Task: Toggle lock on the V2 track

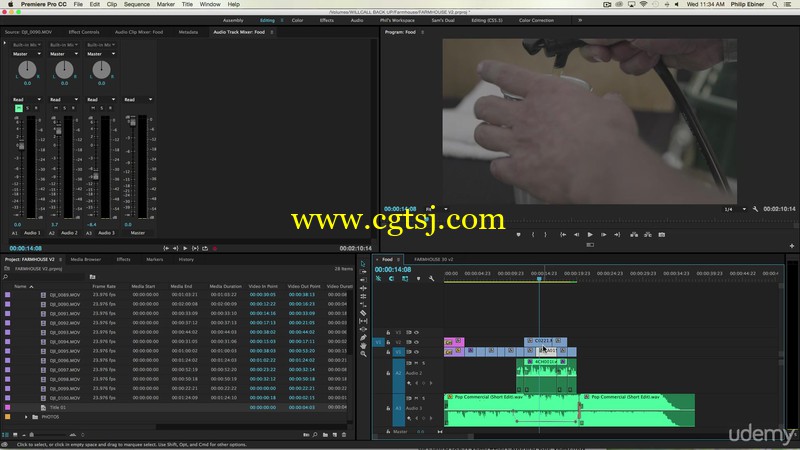Action: [x=388, y=342]
